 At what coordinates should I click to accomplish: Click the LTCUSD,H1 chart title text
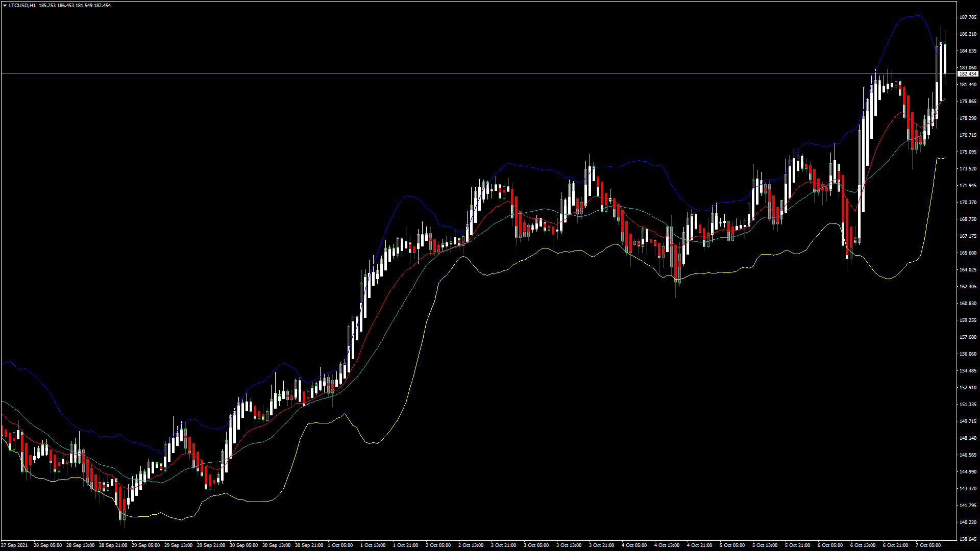(22, 6)
